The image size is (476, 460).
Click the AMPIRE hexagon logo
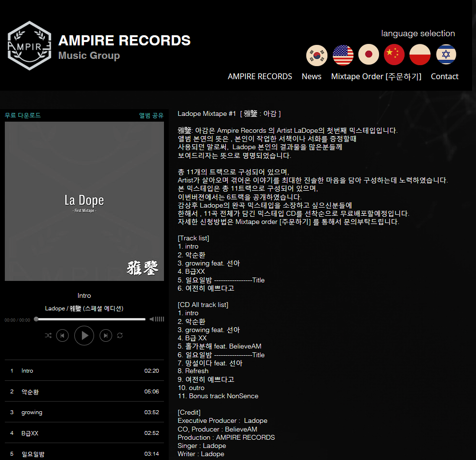(29, 46)
